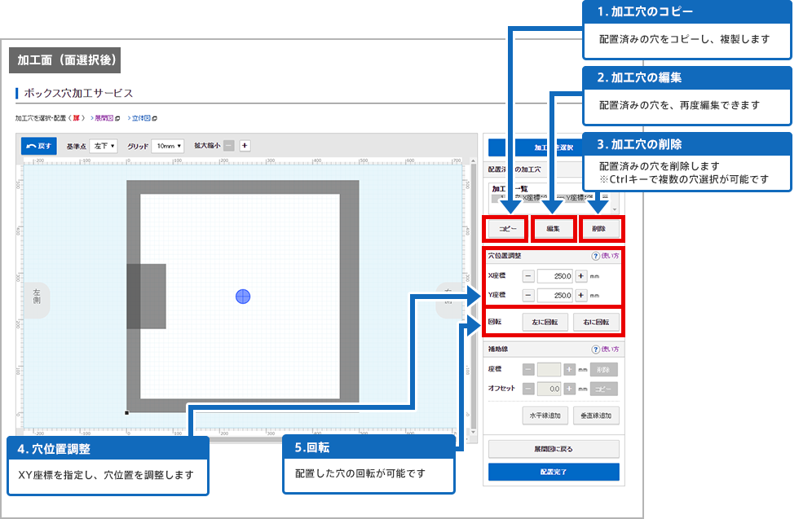Open the 展開図 breadcrumb link
This screenshot has height=519, width=812.
107,118
